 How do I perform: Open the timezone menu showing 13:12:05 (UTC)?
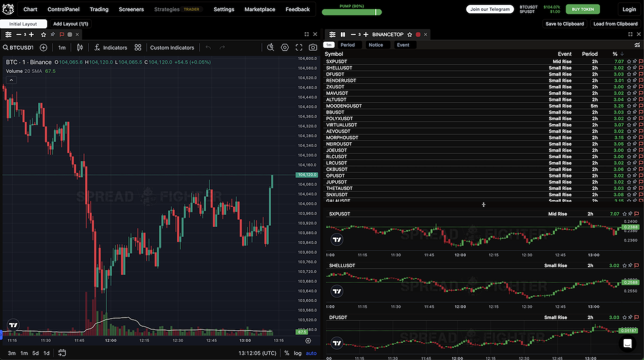[258, 353]
